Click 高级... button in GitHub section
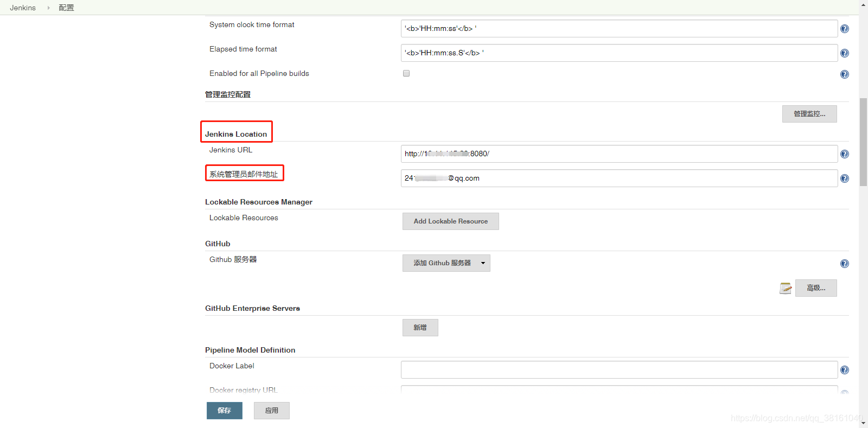The height and width of the screenshot is (428, 868). point(816,288)
